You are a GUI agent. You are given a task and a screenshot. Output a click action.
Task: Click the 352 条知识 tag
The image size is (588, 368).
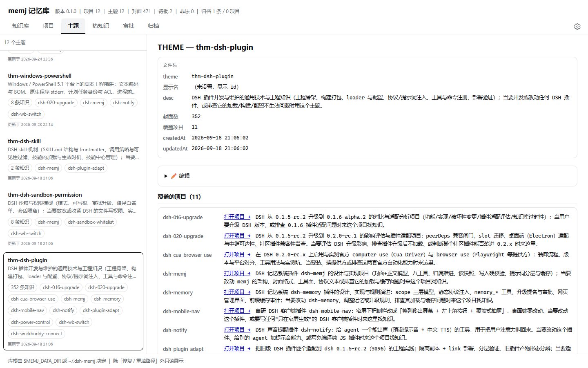(x=23, y=287)
